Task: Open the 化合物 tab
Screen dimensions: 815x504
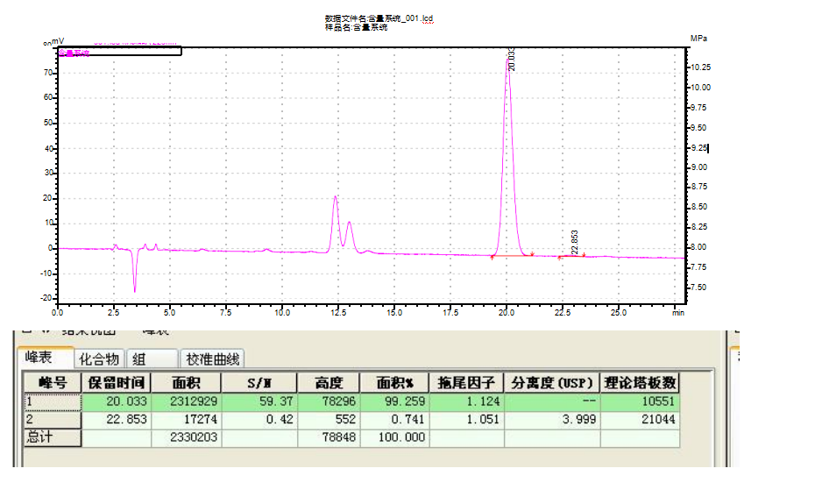Action: click(x=99, y=358)
